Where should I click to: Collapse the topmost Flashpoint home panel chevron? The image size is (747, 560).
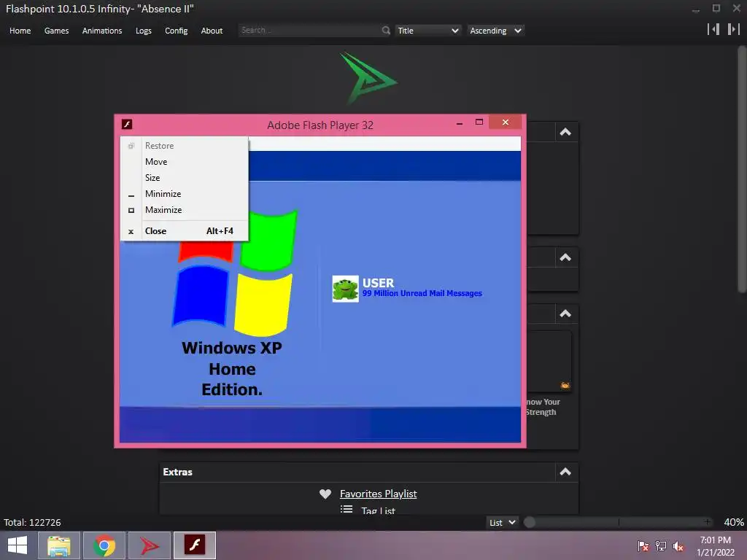click(565, 132)
